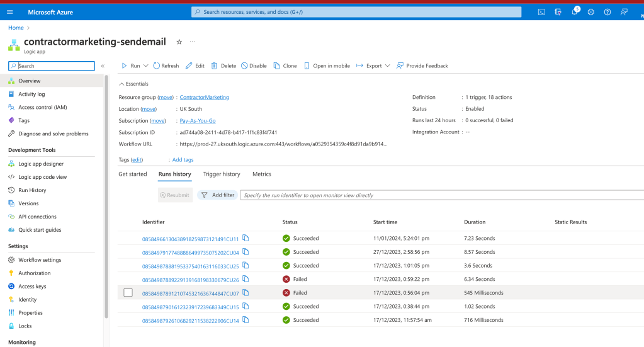This screenshot has width=644, height=347.
Task: Go to Home breadcrumb
Action: [16, 28]
